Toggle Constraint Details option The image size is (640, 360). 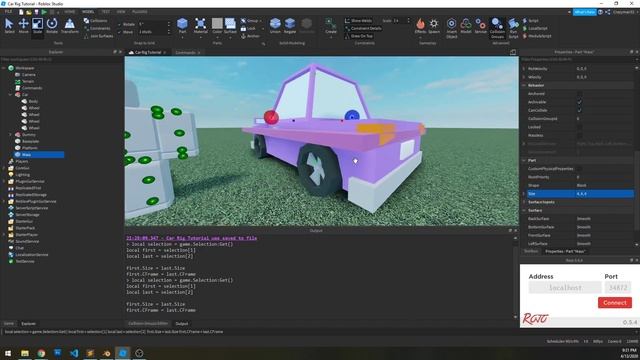[363, 28]
